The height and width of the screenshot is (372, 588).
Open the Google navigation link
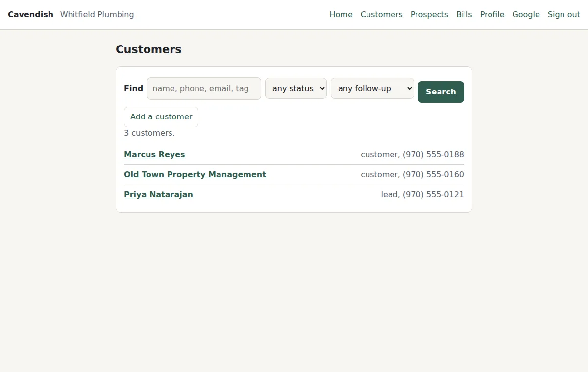point(526,15)
